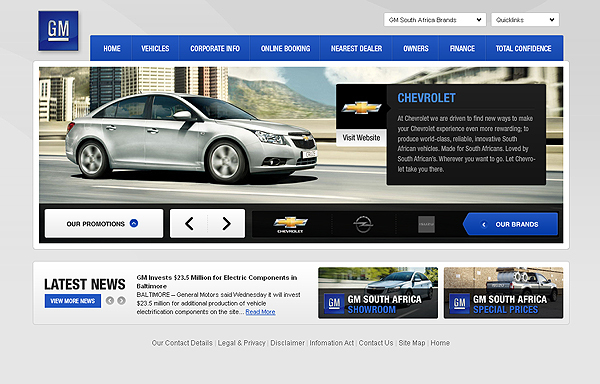Viewport: 600px width, 384px height.
Task: Open GM South Africa Showroom banner
Action: [378, 293]
